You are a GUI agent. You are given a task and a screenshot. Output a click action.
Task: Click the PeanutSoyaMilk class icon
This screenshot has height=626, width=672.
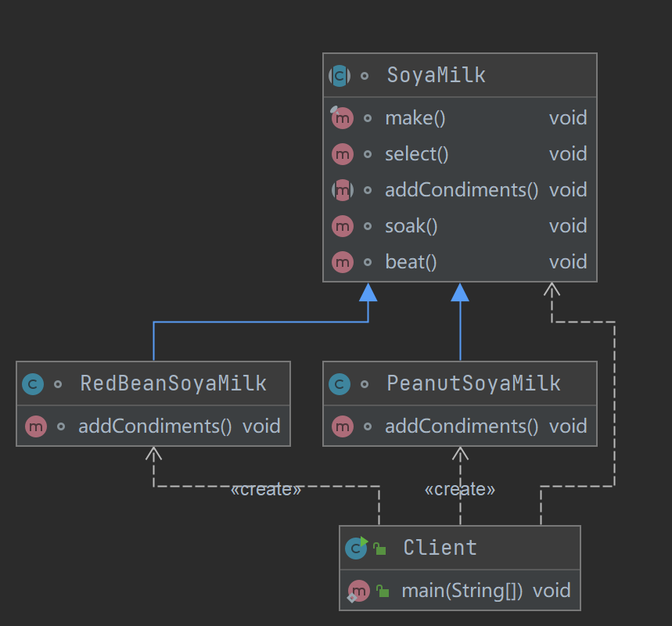coord(340,384)
